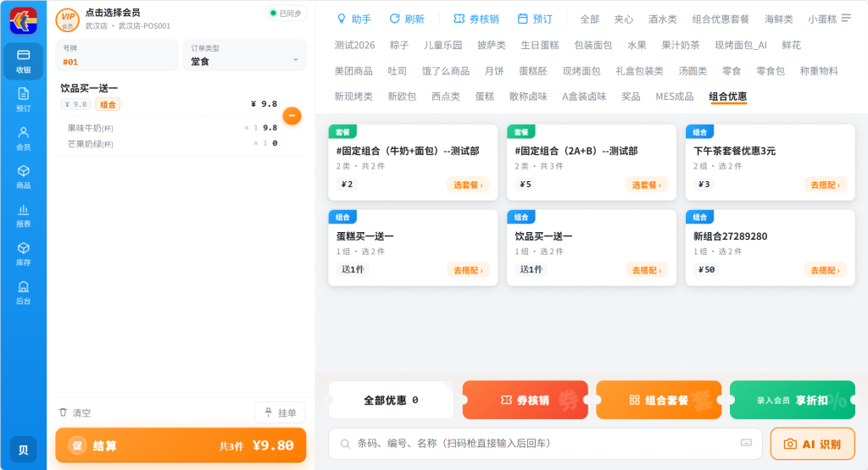
Task: Open 预订 from the top toolbar
Action: click(x=535, y=19)
